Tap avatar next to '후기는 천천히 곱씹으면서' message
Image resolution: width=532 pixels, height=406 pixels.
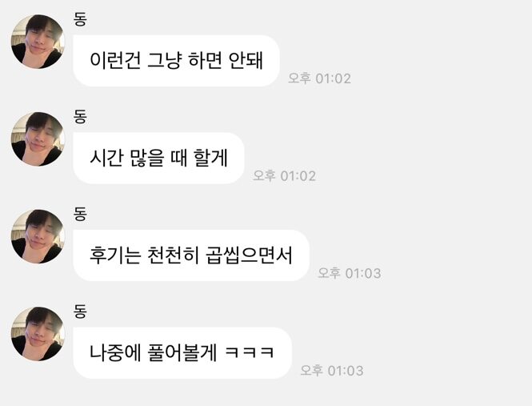tap(38, 236)
